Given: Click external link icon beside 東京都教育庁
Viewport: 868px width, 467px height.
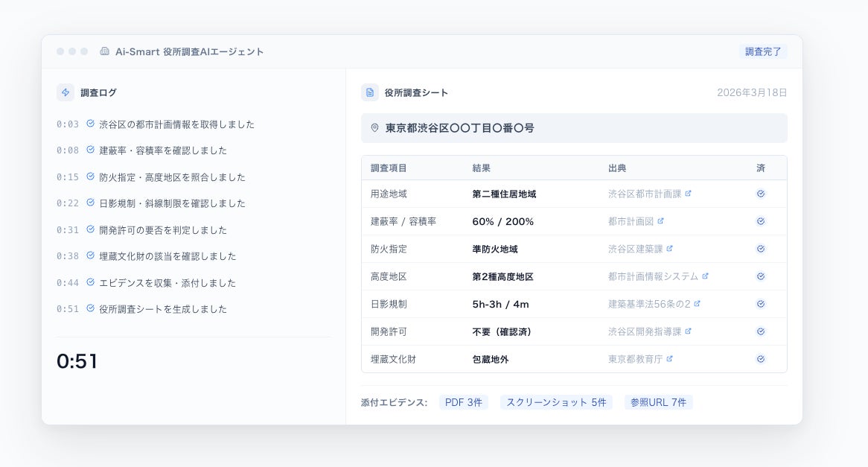Looking at the screenshot, I should (669, 359).
